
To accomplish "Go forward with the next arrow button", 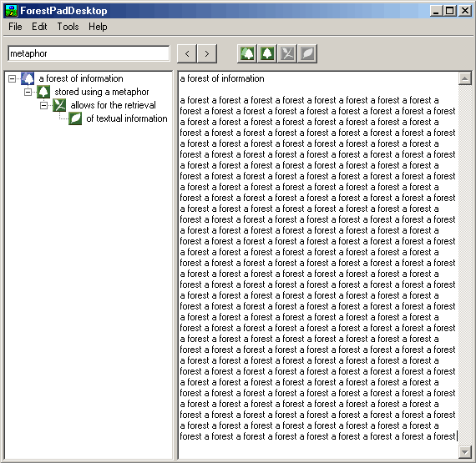I will click(x=207, y=53).
